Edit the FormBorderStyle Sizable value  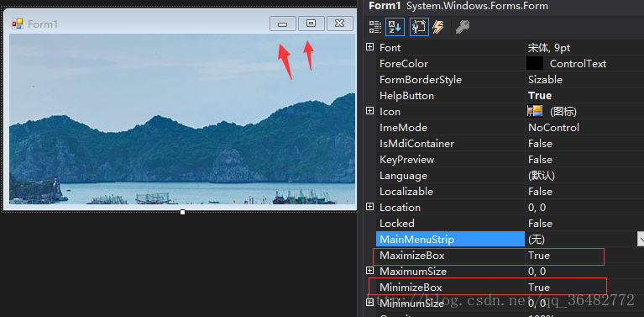[546, 79]
